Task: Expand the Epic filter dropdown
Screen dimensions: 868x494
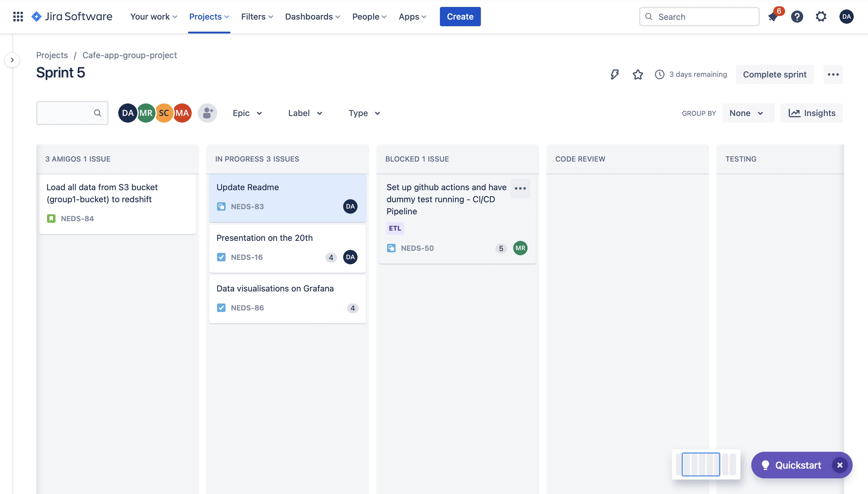Action: tap(247, 113)
